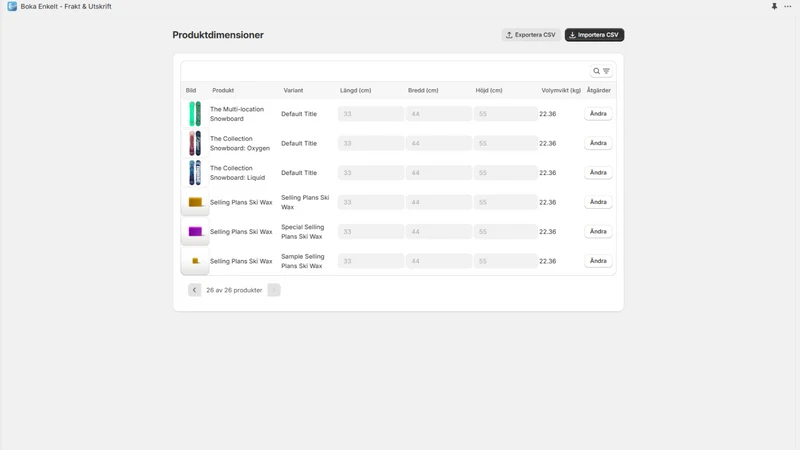800x450 pixels.
Task: Click the Bild column header
Action: point(191,90)
